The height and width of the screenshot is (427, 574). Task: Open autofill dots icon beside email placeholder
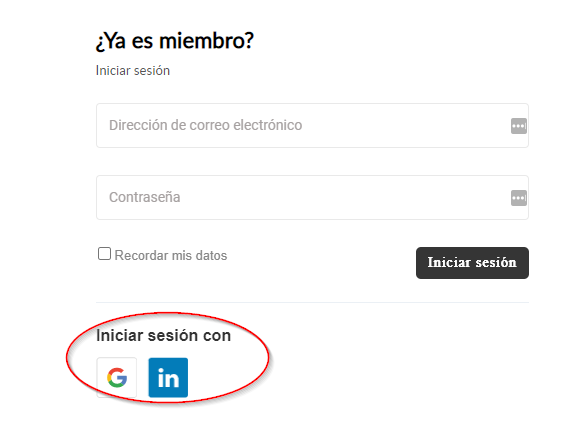(x=519, y=126)
